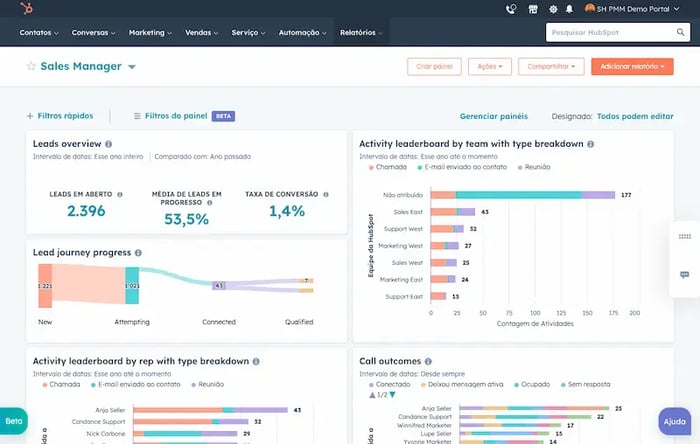Viewport: 700px width, 444px height.
Task: Click info icon for Activity leaderboard by rep
Action: [x=256, y=361]
